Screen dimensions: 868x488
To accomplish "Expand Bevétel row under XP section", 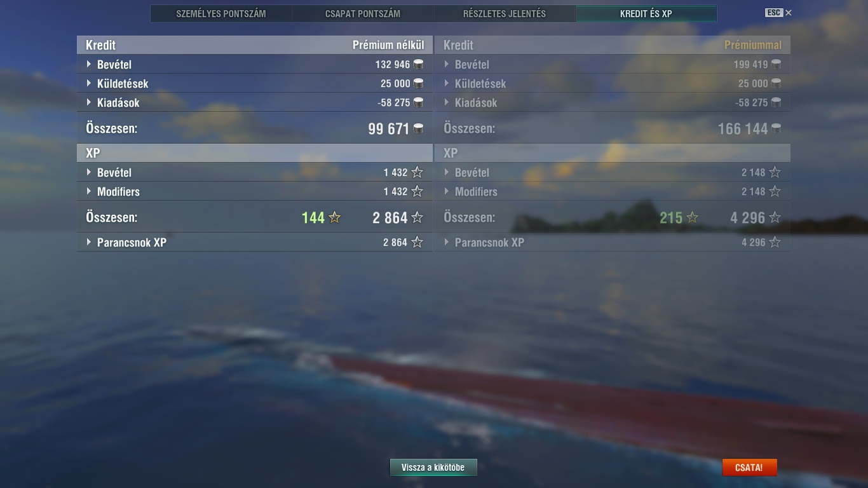I will [254, 172].
